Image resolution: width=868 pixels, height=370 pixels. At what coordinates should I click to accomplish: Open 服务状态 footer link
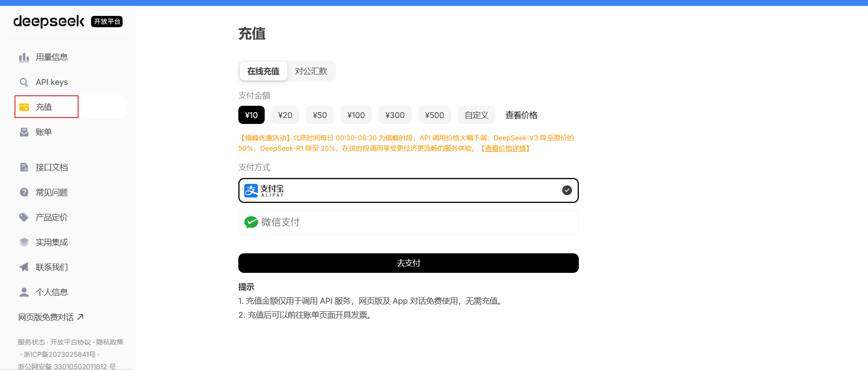tap(31, 342)
